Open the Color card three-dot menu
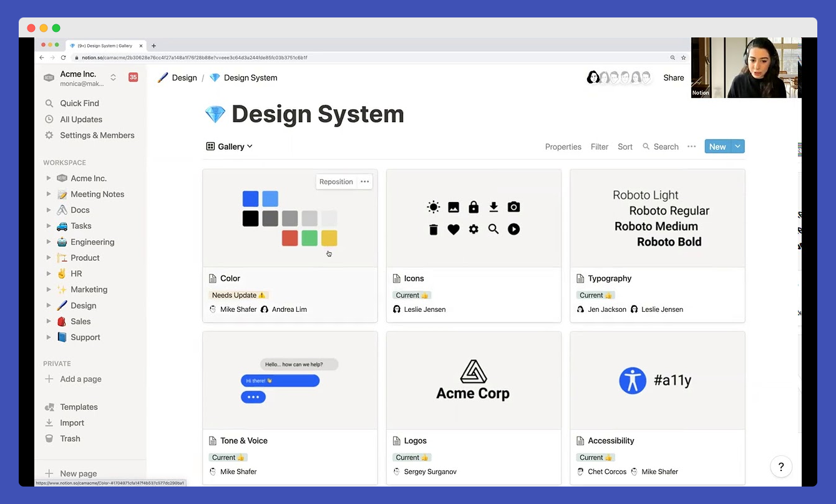 coord(365,182)
